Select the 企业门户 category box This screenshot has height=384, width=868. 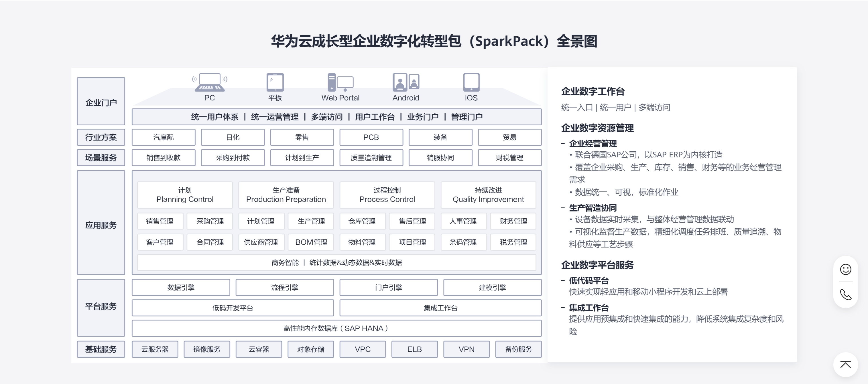tap(101, 101)
